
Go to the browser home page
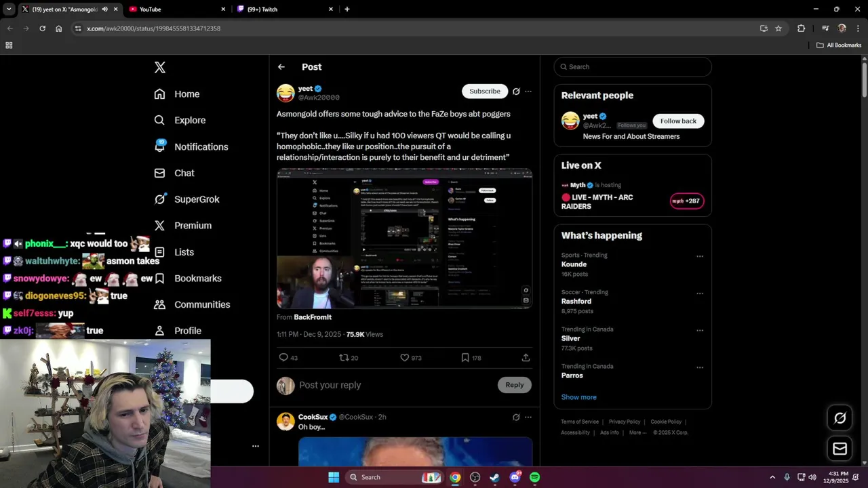pos(59,28)
